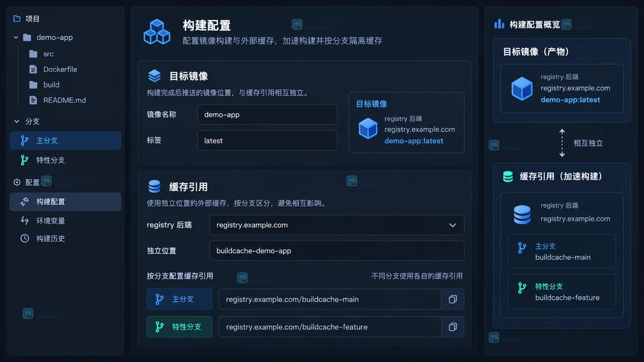Click the 主分支 branch button in cache config
This screenshot has width=644, height=362.
coord(179,299)
